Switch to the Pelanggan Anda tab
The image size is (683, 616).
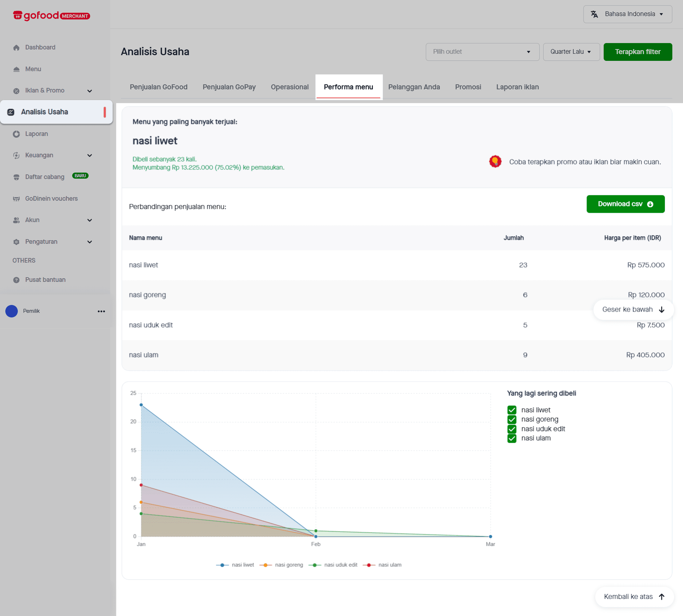click(414, 87)
